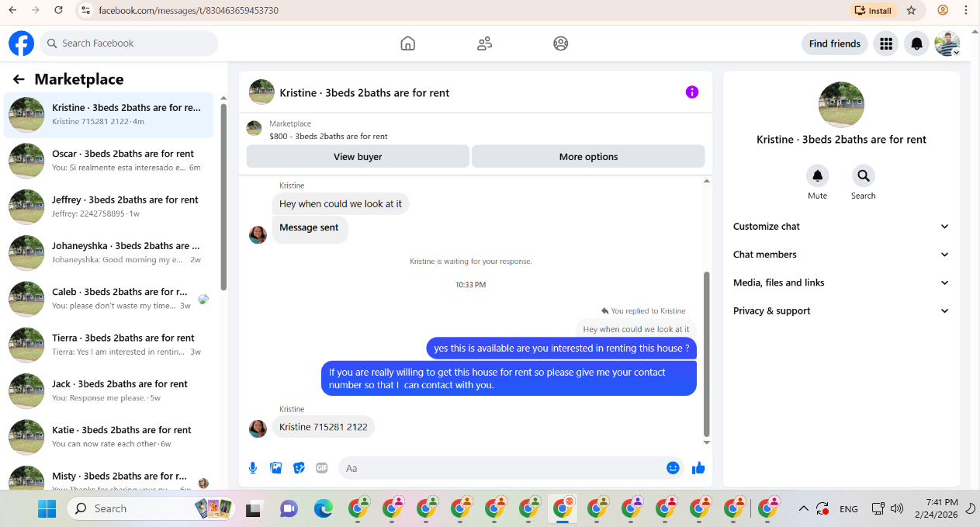Open the Jack conversation
The width and height of the screenshot is (980, 527).
[x=109, y=390]
